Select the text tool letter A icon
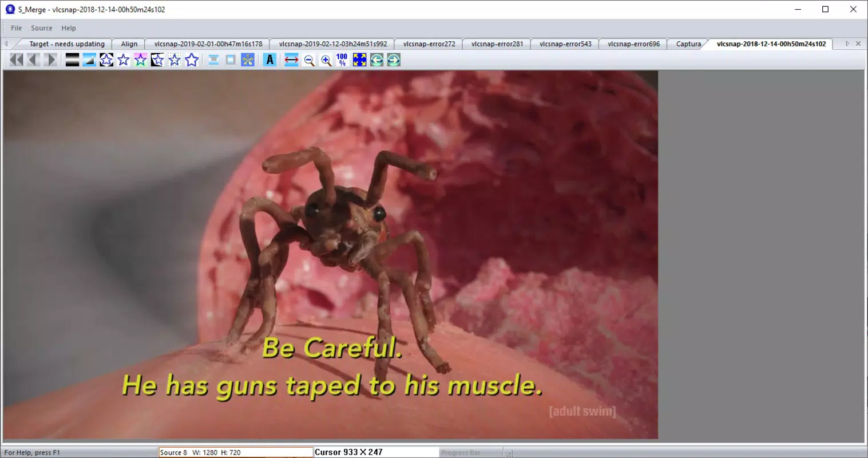868x458 pixels. (269, 60)
